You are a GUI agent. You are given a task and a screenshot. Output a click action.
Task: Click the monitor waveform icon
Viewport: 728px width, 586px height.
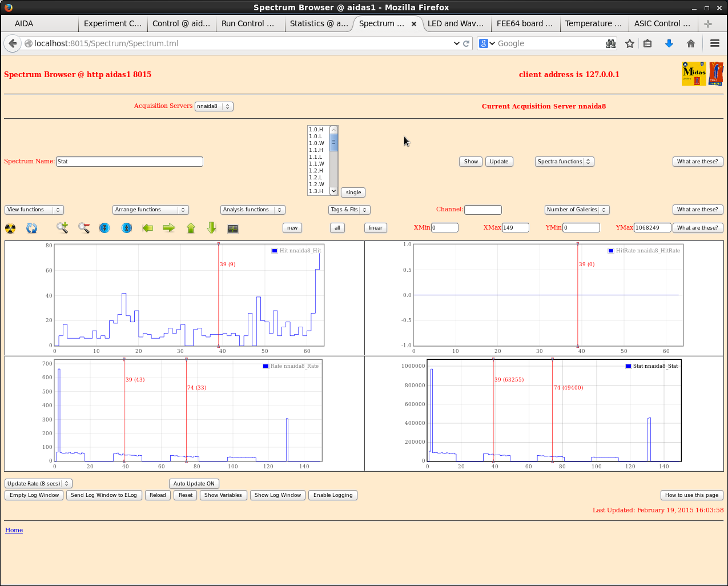click(233, 228)
